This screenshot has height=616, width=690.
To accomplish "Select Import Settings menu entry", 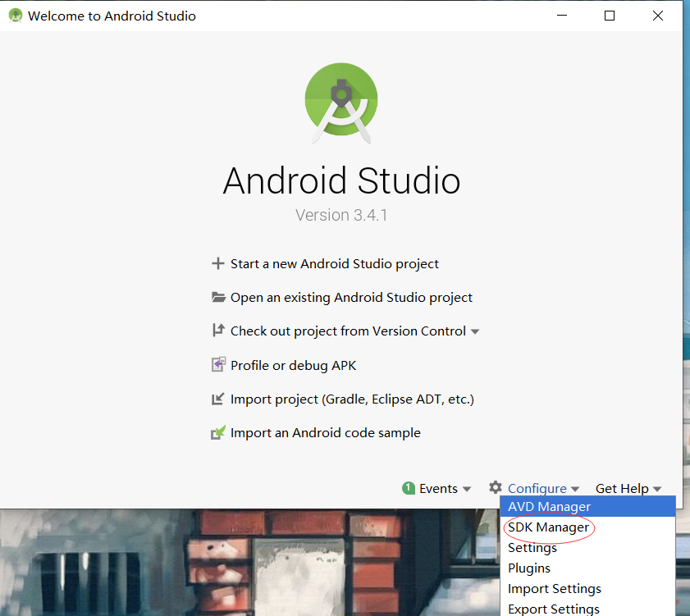I will [587, 588].
